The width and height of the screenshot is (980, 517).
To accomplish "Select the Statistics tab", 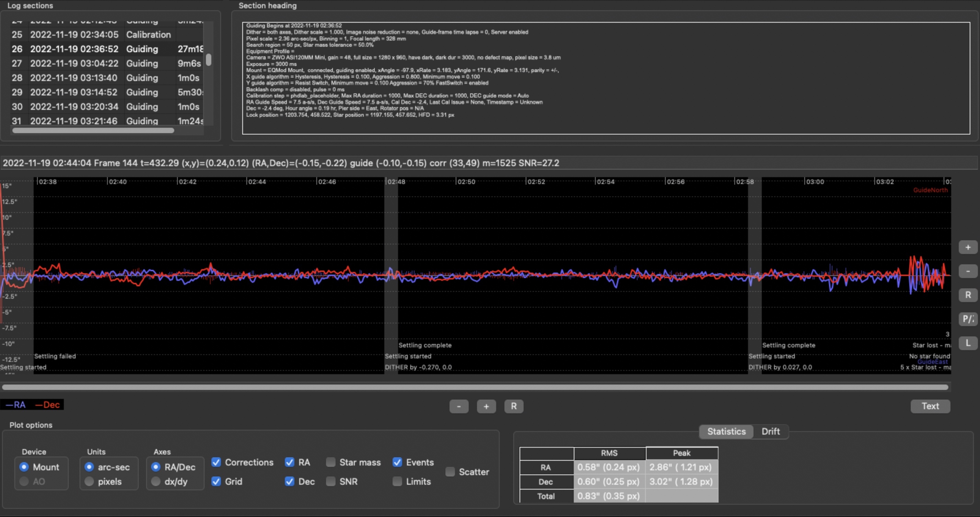I will coord(726,431).
